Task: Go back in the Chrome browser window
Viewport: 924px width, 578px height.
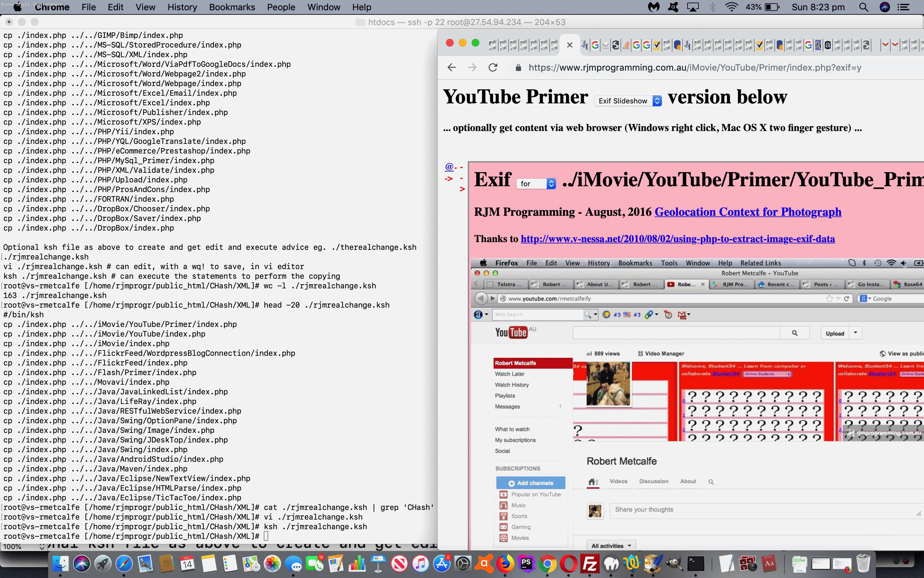Action: (452, 68)
